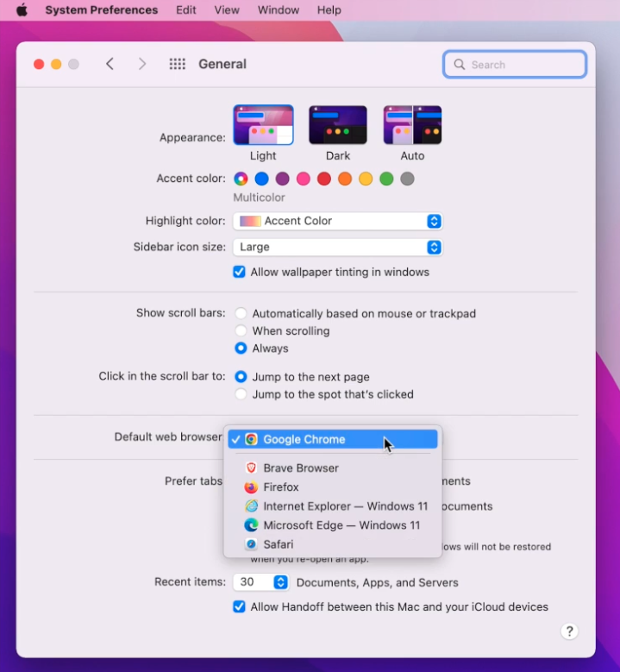Select the orange accent color
Image resolution: width=620 pixels, height=672 pixels.
coord(345,179)
